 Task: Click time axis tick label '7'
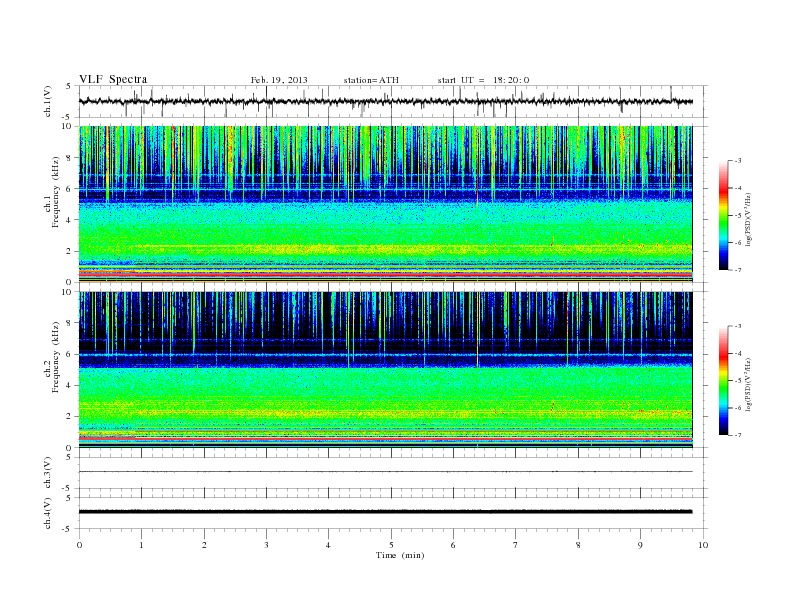click(x=516, y=545)
